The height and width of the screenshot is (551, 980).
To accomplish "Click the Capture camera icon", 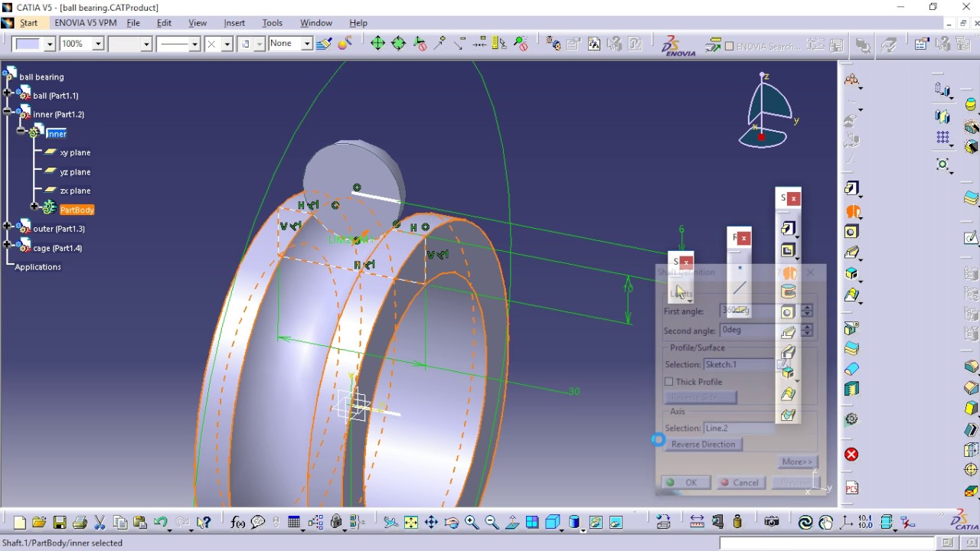I will click(x=772, y=523).
